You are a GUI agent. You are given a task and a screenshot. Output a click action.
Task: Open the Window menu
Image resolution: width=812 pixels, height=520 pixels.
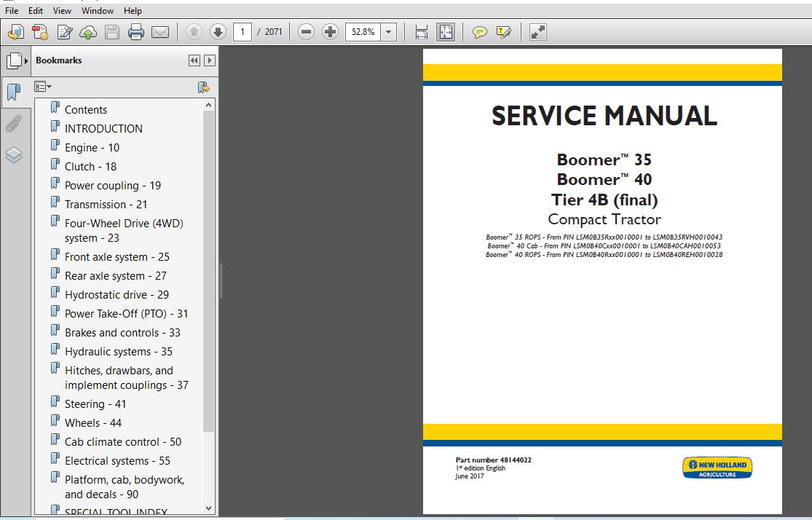coord(98,10)
